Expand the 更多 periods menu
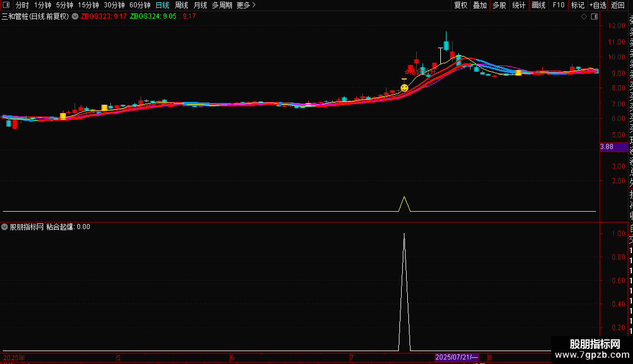633x364 pixels. [x=246, y=5]
